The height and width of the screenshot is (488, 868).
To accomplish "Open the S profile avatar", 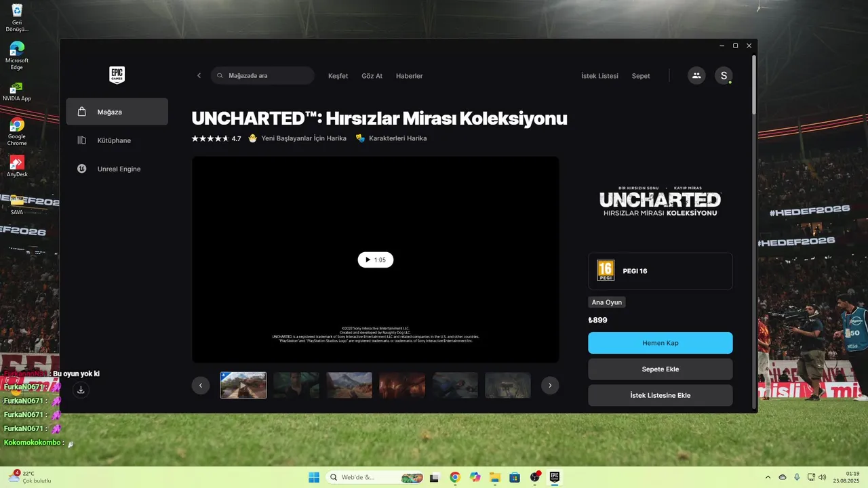I will coord(724,76).
